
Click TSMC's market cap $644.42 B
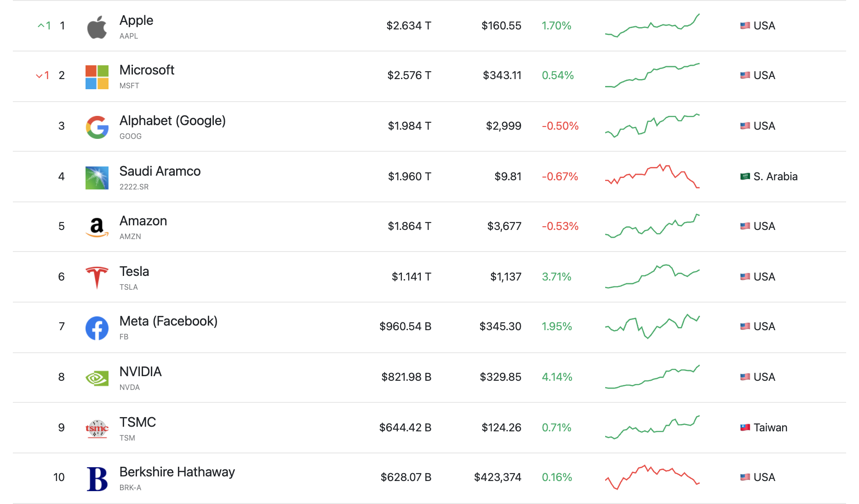(405, 428)
